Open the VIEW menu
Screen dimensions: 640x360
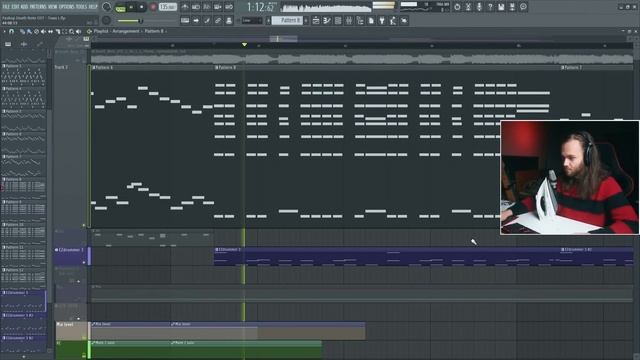tap(53, 7)
